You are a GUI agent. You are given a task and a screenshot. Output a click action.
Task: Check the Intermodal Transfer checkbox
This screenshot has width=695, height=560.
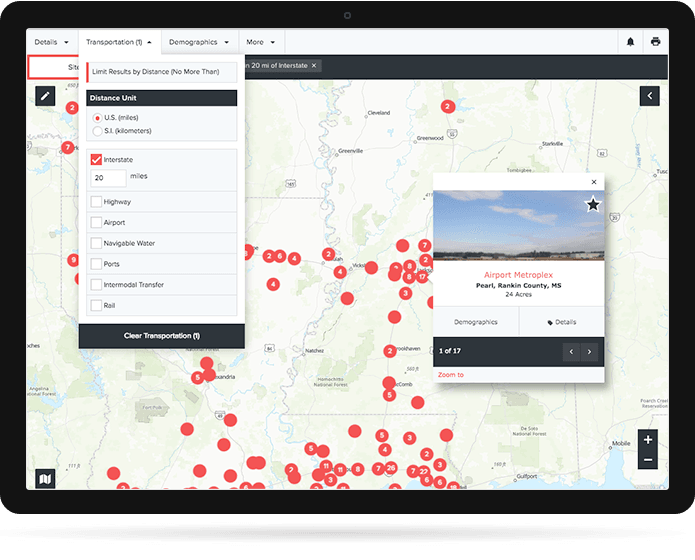tap(96, 285)
